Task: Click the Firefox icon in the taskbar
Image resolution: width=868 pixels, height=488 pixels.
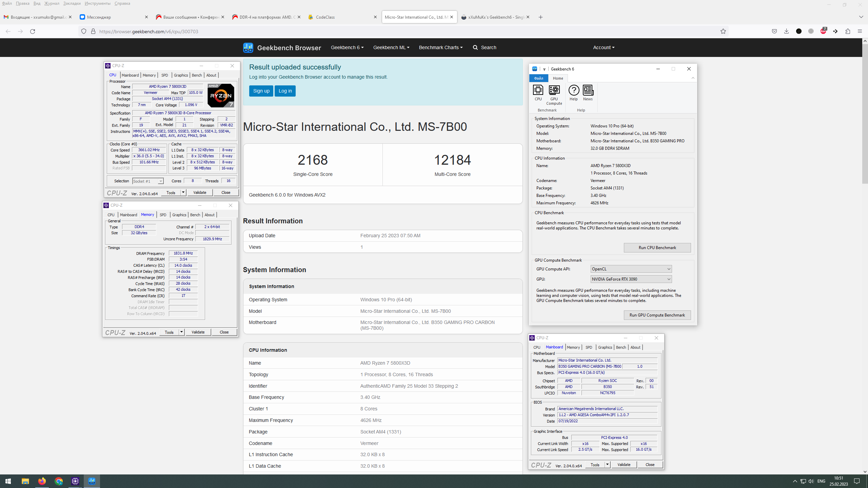Action: click(42, 481)
